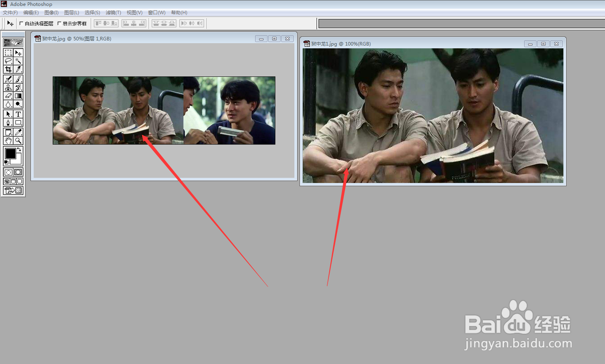Select the Pen tool
This screenshot has width=605, height=364.
8,122
